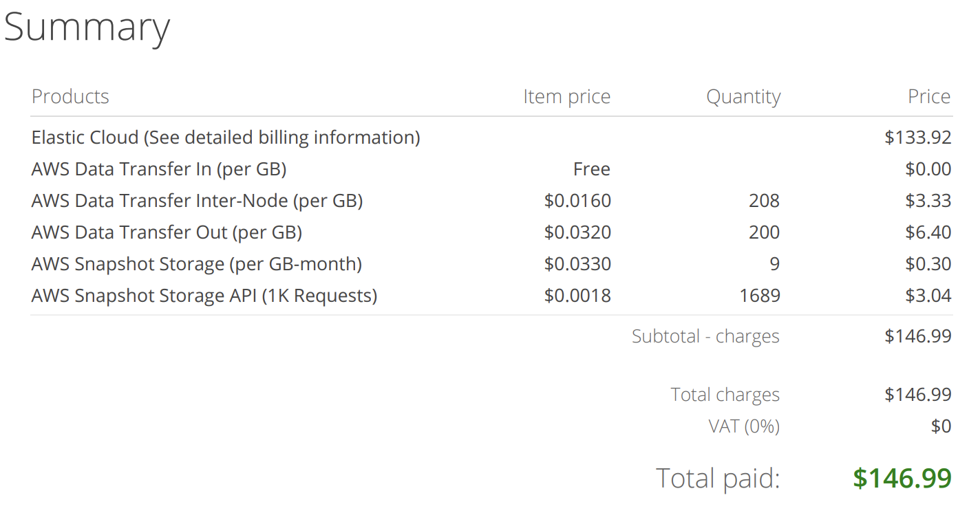Screen dimensions: 980x513
Task: Open Elastic Cloud detailed billing information row
Action: (x=226, y=138)
